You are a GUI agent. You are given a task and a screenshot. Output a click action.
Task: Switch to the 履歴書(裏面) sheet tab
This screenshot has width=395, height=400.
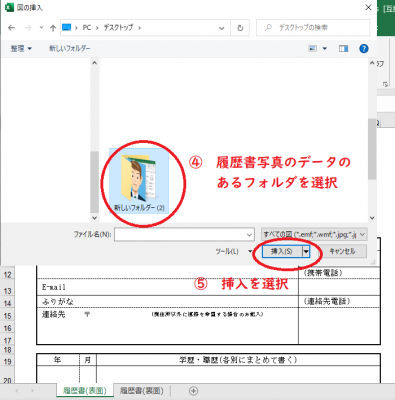tap(142, 391)
